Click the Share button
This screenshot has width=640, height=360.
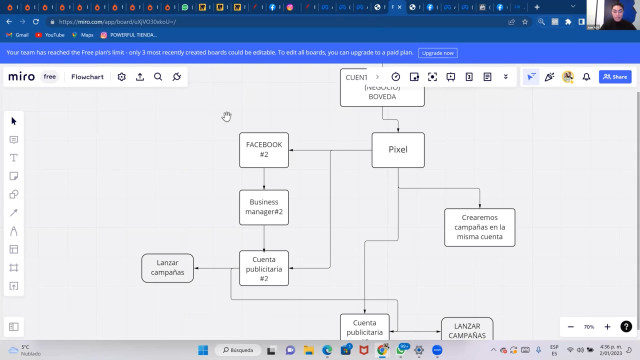615,77
